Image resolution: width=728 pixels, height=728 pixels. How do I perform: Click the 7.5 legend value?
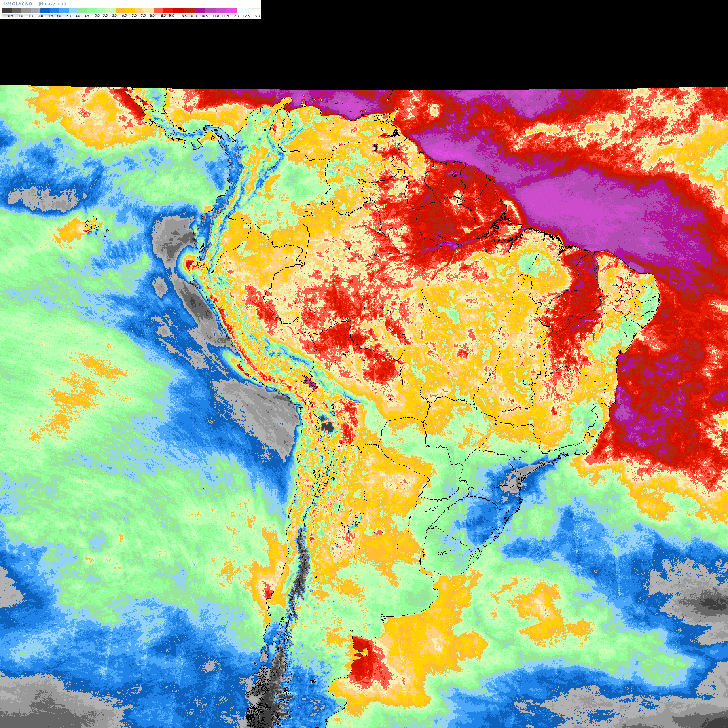143,15
